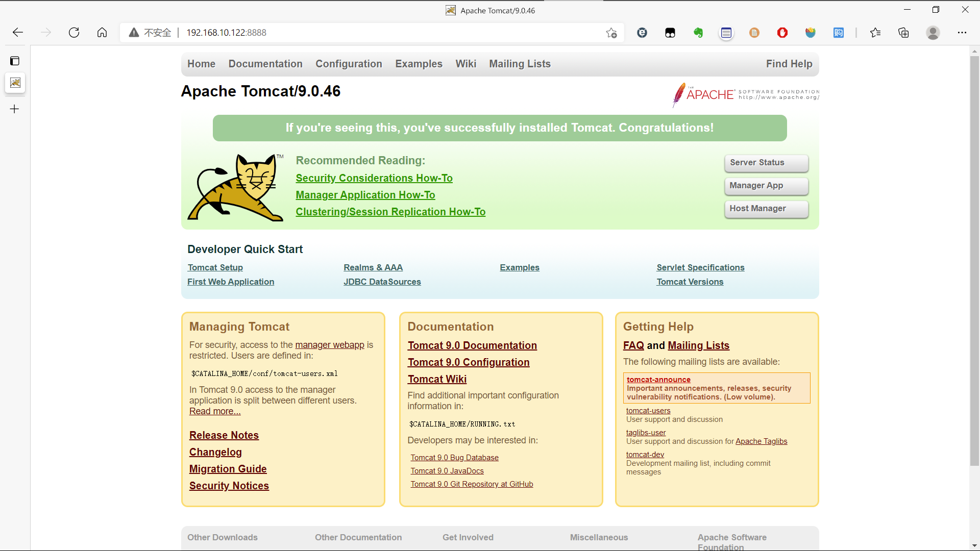Open browser collections
Image resolution: width=980 pixels, height=551 pixels.
(x=903, y=33)
